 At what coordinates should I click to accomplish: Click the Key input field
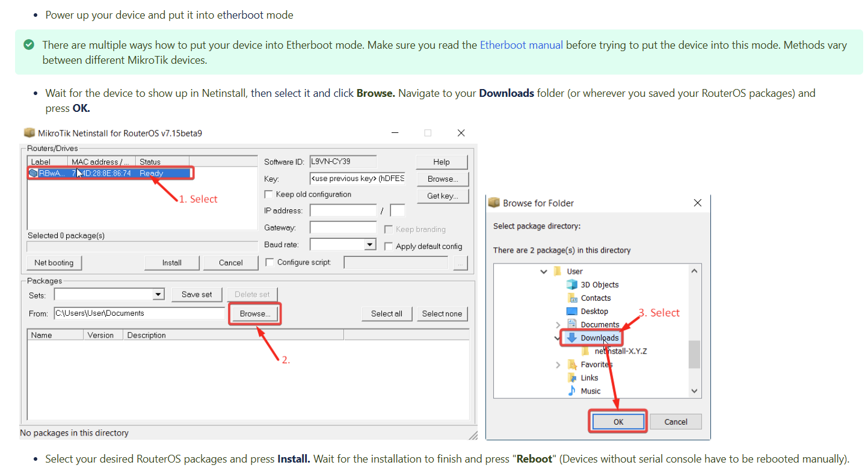click(358, 179)
